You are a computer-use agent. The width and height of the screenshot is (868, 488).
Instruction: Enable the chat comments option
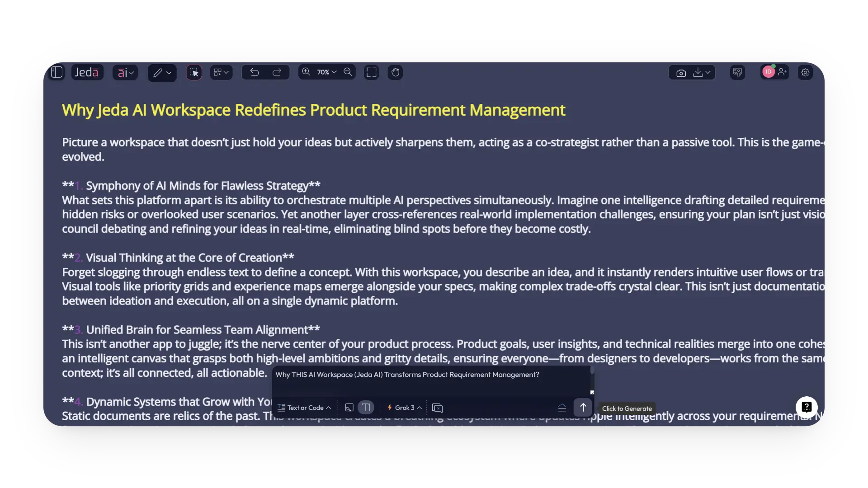pyautogui.click(x=437, y=408)
